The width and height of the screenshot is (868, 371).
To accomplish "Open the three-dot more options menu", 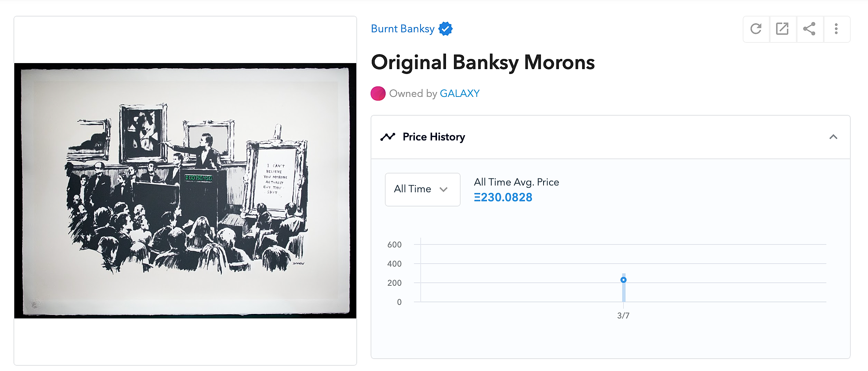I will (836, 29).
